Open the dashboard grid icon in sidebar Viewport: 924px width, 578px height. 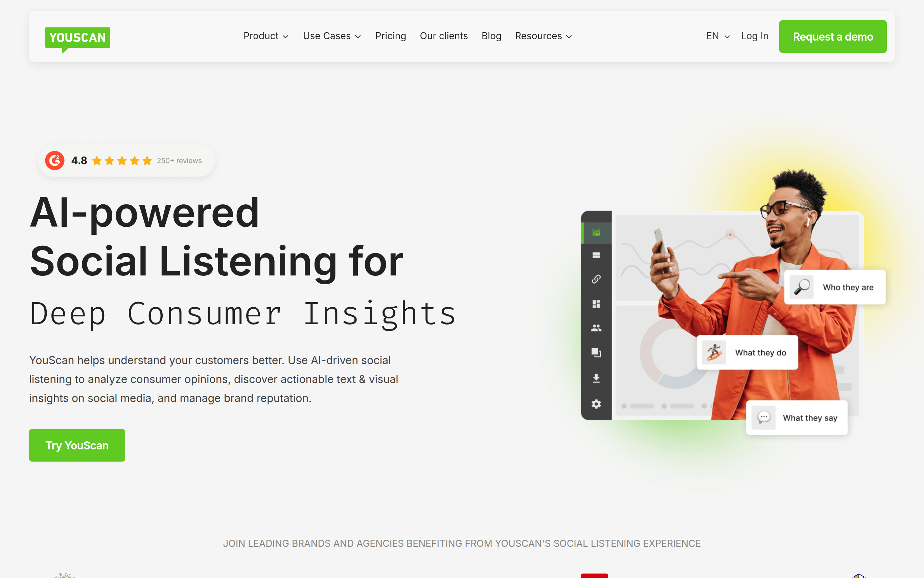click(596, 304)
